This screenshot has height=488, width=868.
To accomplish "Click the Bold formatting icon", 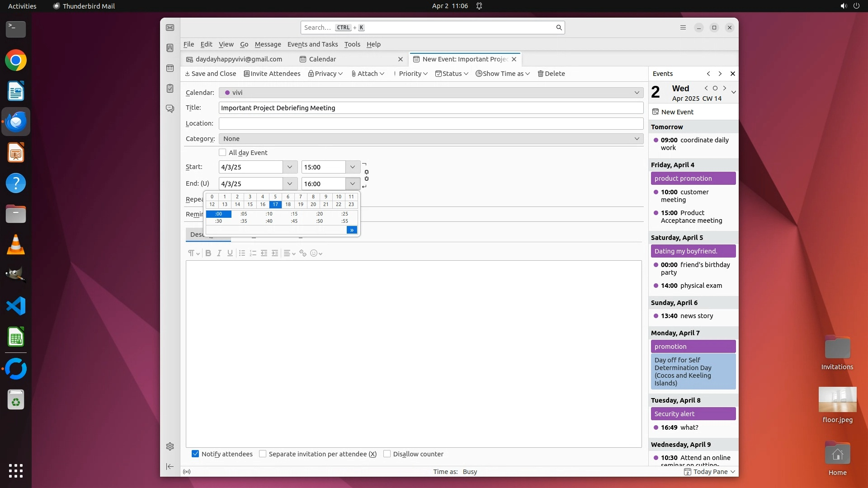I will click(x=208, y=253).
